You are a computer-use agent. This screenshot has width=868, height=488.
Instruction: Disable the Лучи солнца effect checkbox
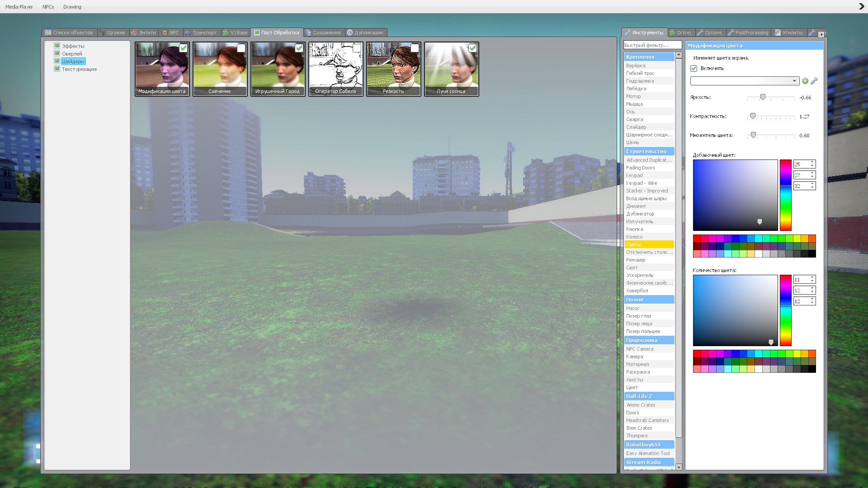click(472, 48)
